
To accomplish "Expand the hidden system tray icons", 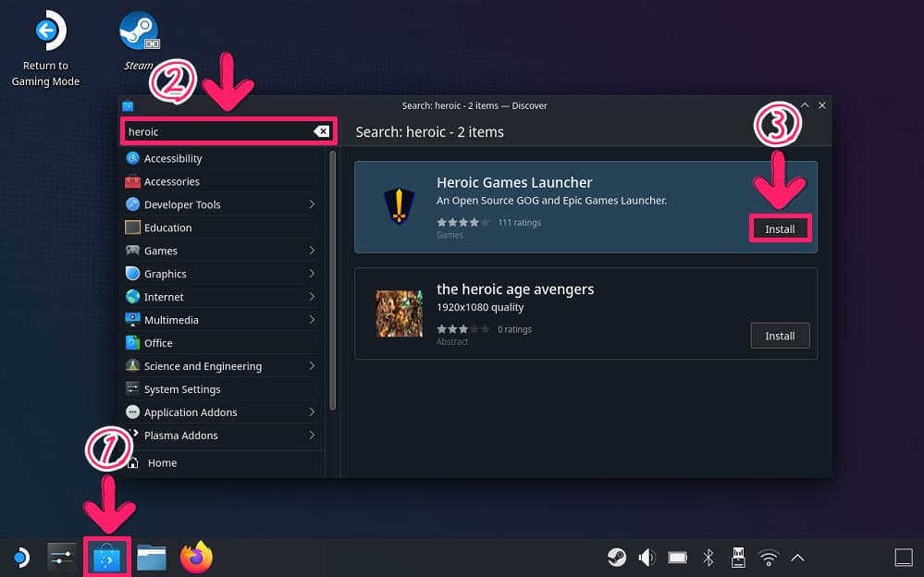I will click(x=797, y=557).
